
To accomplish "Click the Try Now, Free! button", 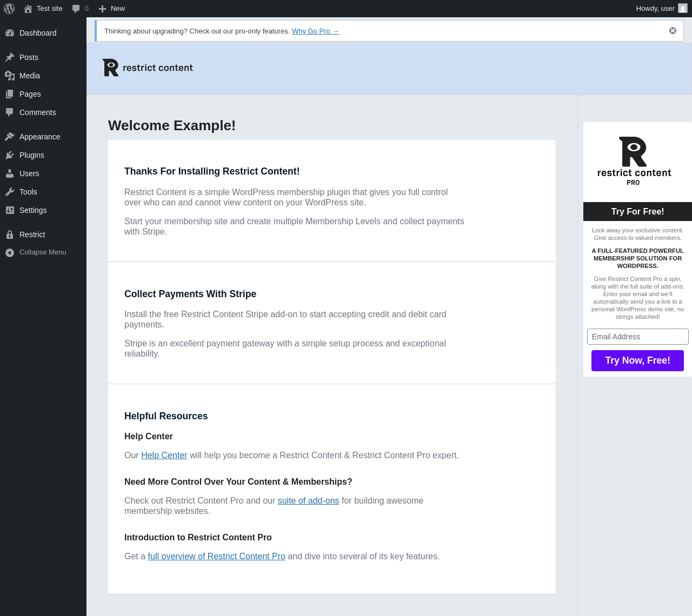I will click(x=637, y=360).
